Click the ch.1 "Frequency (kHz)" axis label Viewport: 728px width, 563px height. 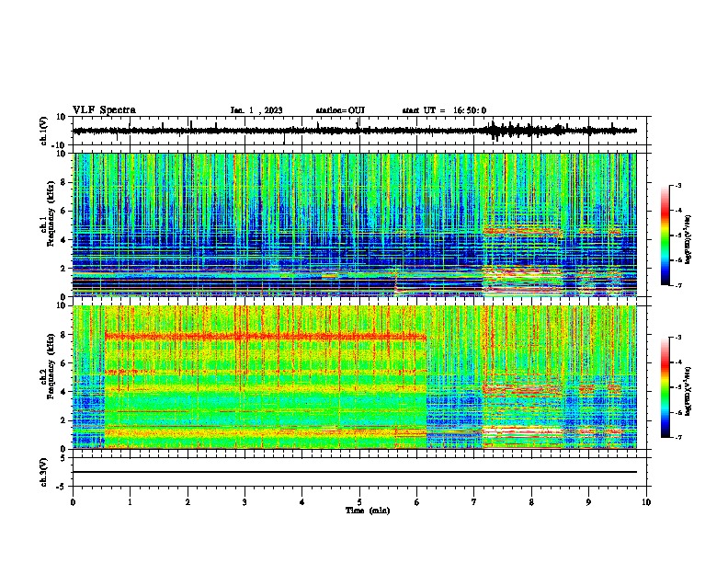(51, 213)
